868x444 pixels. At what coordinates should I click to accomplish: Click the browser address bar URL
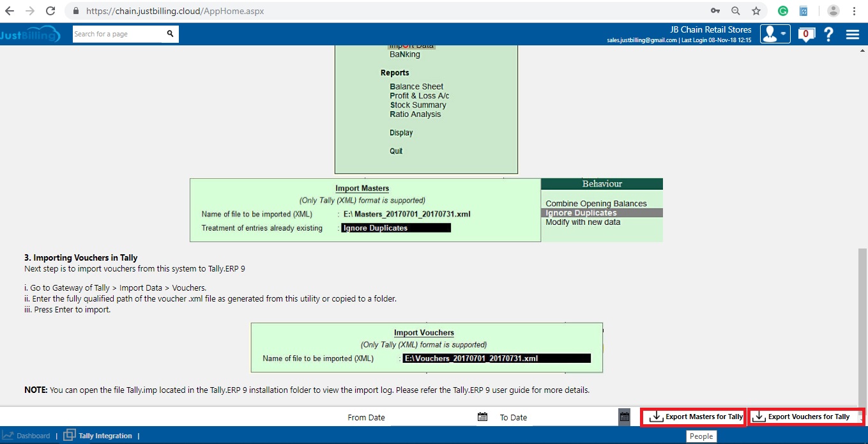click(174, 11)
